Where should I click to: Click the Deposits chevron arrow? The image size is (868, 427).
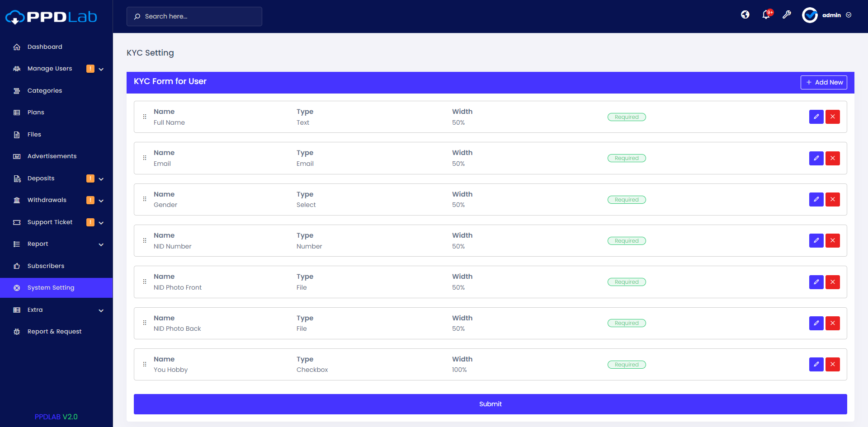point(101,179)
